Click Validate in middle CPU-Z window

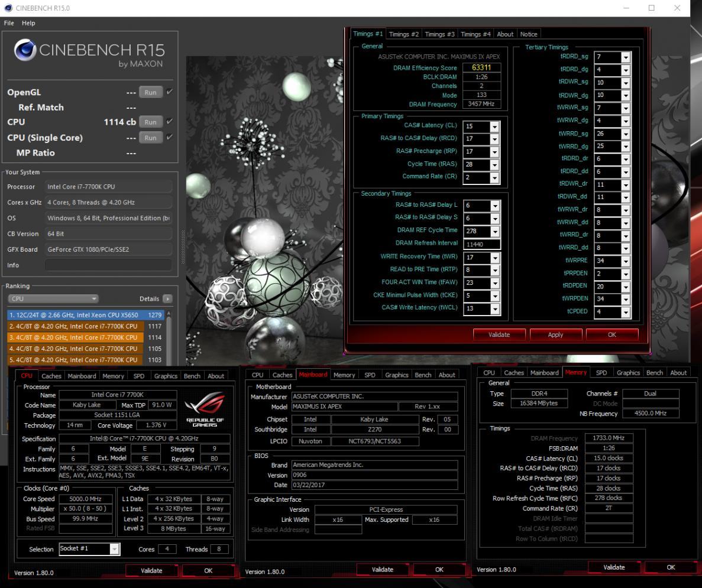pyautogui.click(x=382, y=570)
